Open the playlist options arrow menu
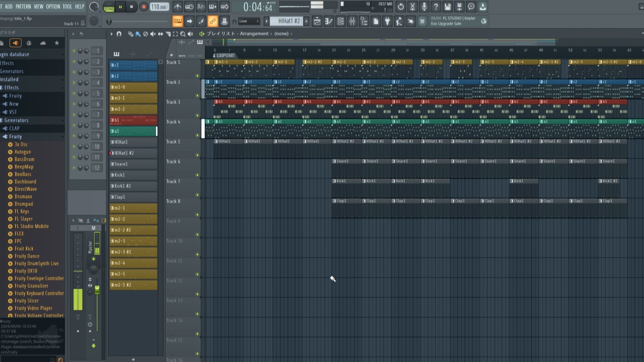644x362 pixels. pos(112,34)
